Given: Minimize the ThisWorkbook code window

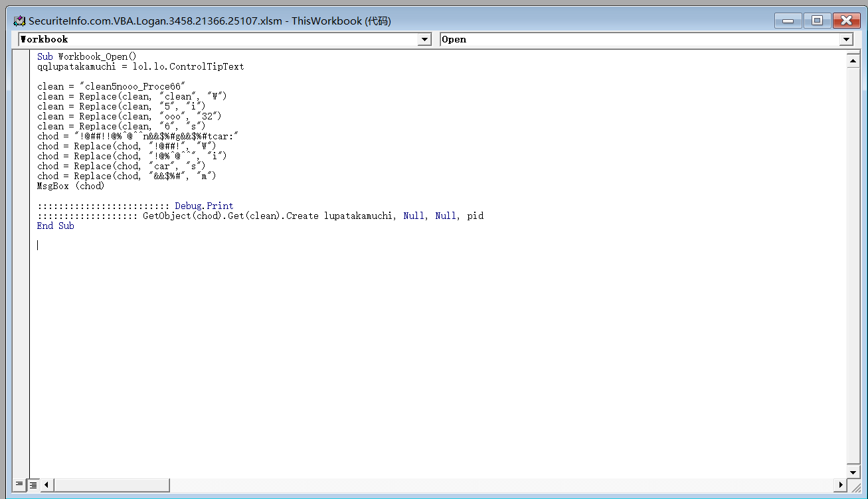Looking at the screenshot, I should tap(788, 21).
